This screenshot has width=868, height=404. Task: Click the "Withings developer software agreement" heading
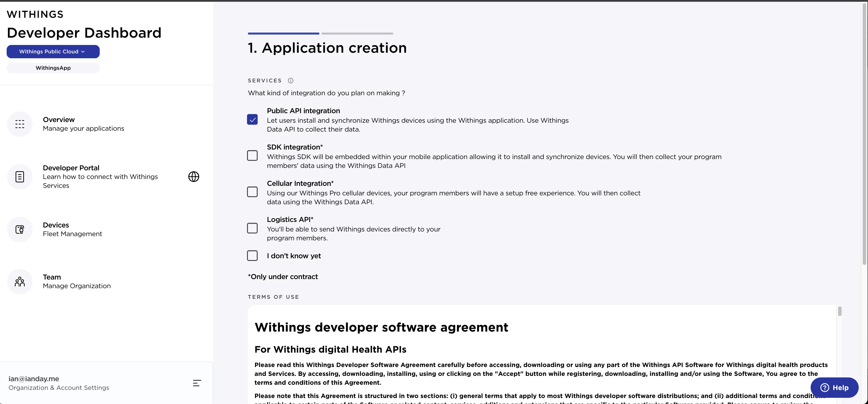(381, 328)
